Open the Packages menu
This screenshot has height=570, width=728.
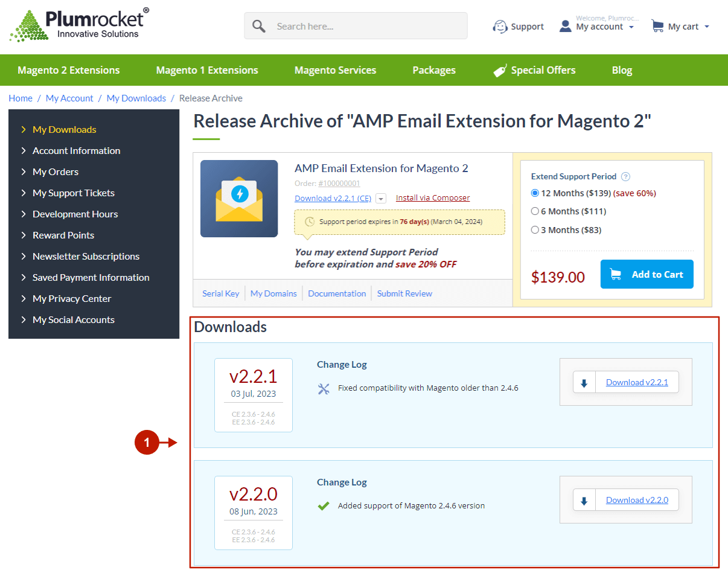(x=434, y=70)
